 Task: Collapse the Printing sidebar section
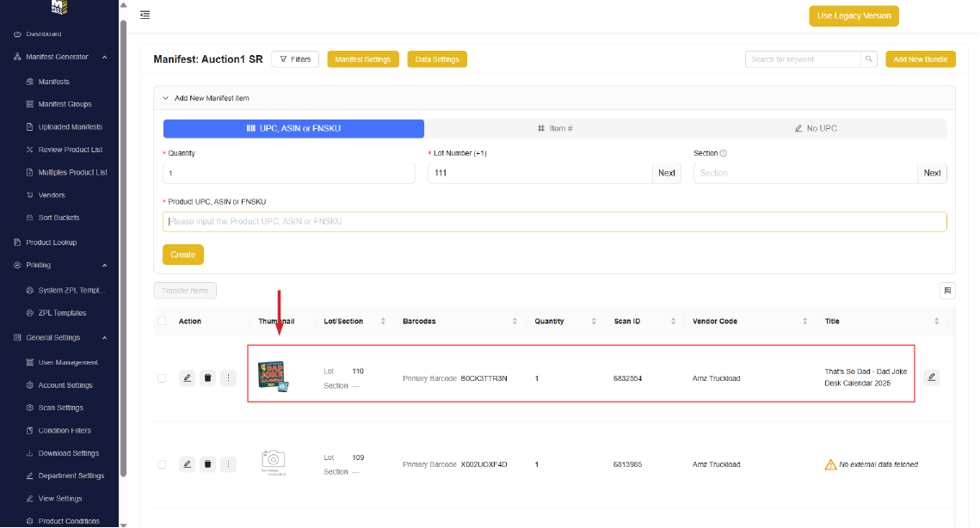pyautogui.click(x=104, y=265)
